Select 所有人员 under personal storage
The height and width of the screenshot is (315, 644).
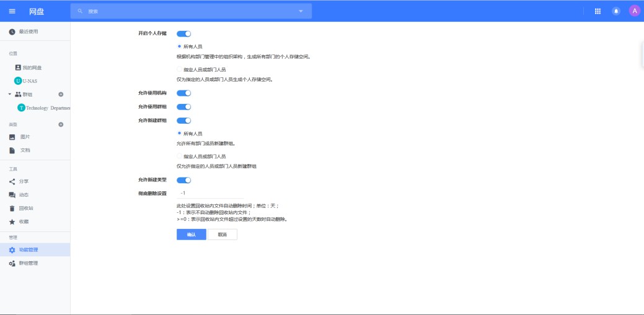pos(179,46)
